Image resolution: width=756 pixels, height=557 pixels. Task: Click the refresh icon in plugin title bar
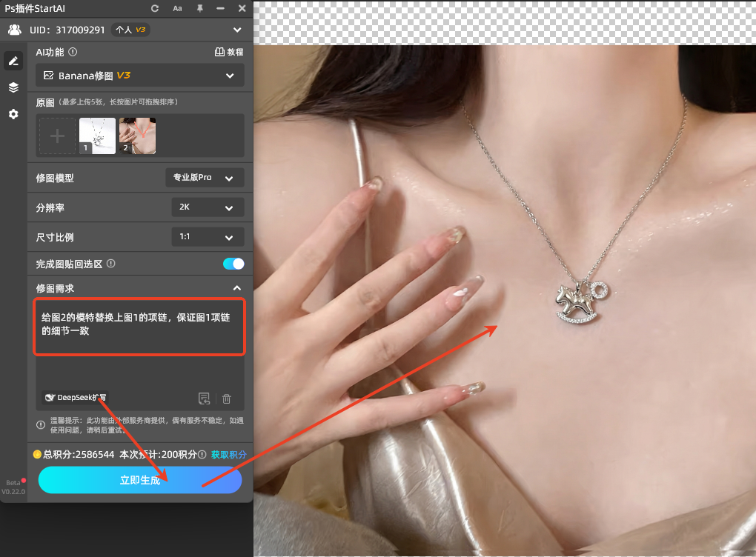pos(155,8)
